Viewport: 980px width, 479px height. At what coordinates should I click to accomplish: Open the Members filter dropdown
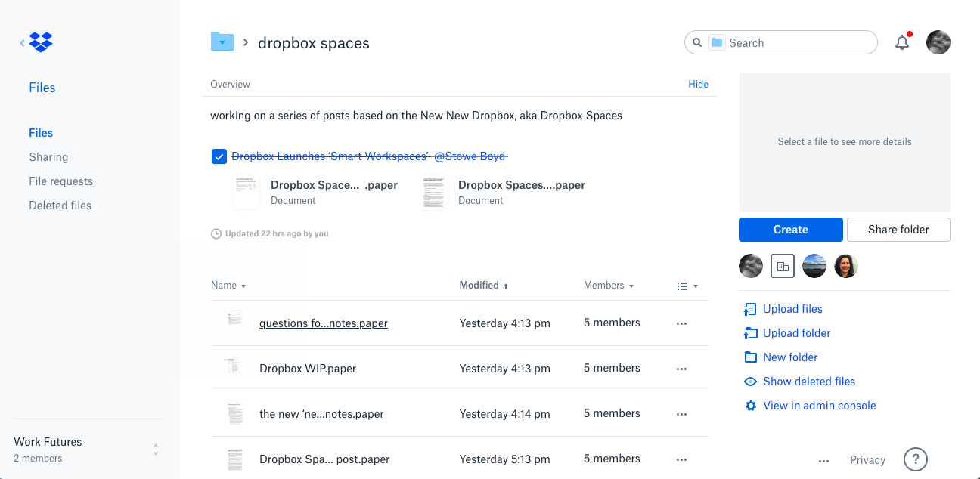[x=609, y=286]
